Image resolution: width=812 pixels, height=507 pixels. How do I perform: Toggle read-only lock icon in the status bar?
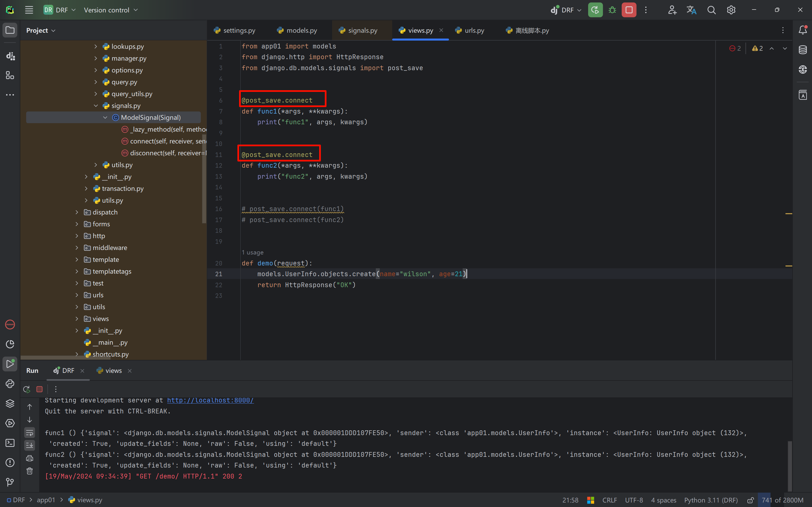coord(751,500)
